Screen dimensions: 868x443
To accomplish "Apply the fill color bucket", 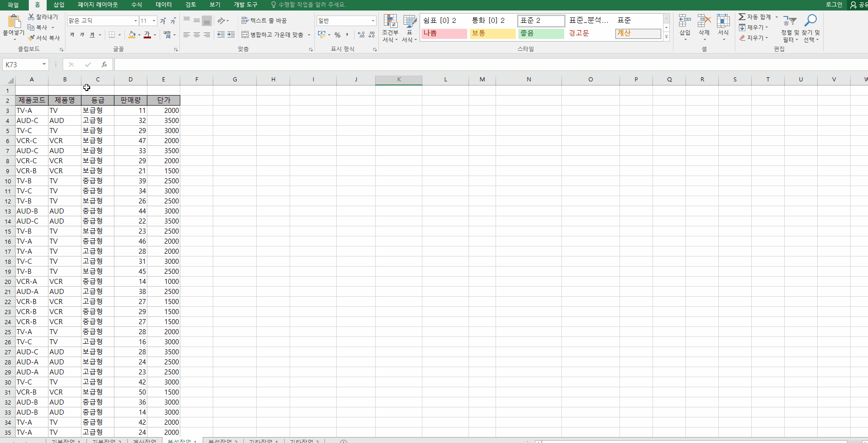I will [132, 35].
